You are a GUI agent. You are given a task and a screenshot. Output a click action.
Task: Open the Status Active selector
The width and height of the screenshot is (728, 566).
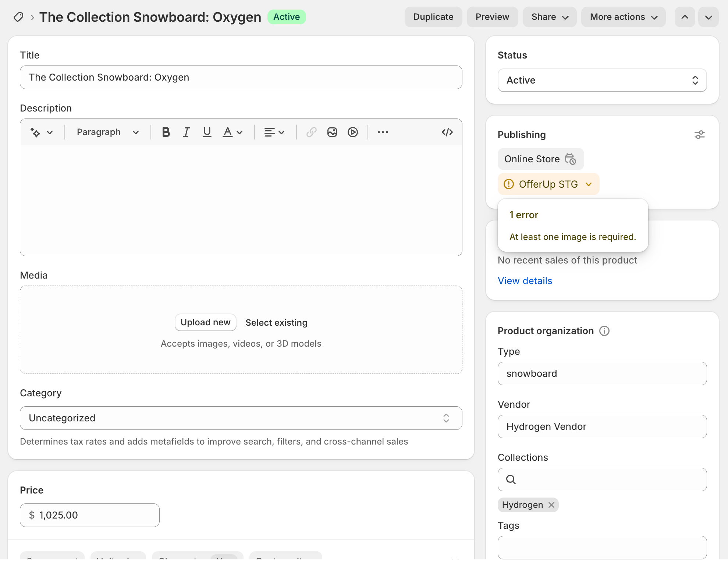point(602,80)
